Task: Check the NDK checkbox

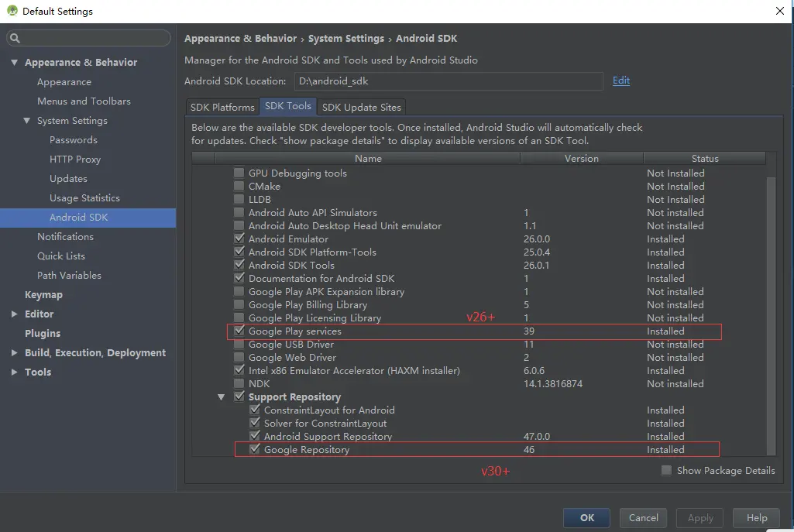Action: coord(239,383)
